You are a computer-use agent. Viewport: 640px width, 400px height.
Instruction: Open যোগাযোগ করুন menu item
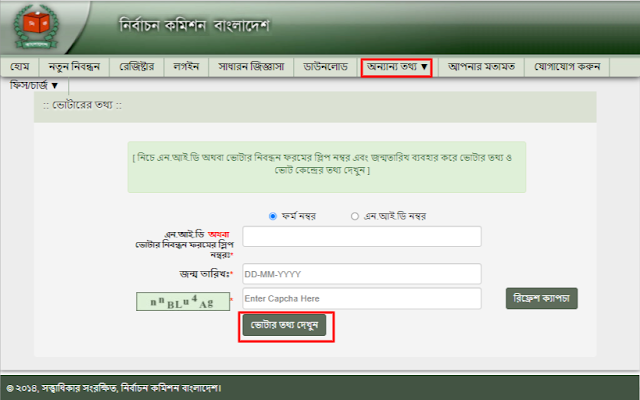coord(567,67)
